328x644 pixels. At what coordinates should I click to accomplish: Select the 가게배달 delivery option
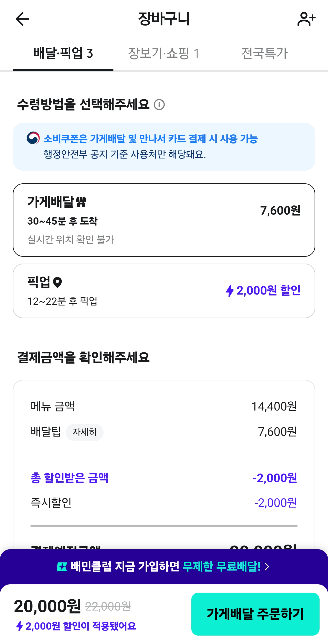point(164,220)
